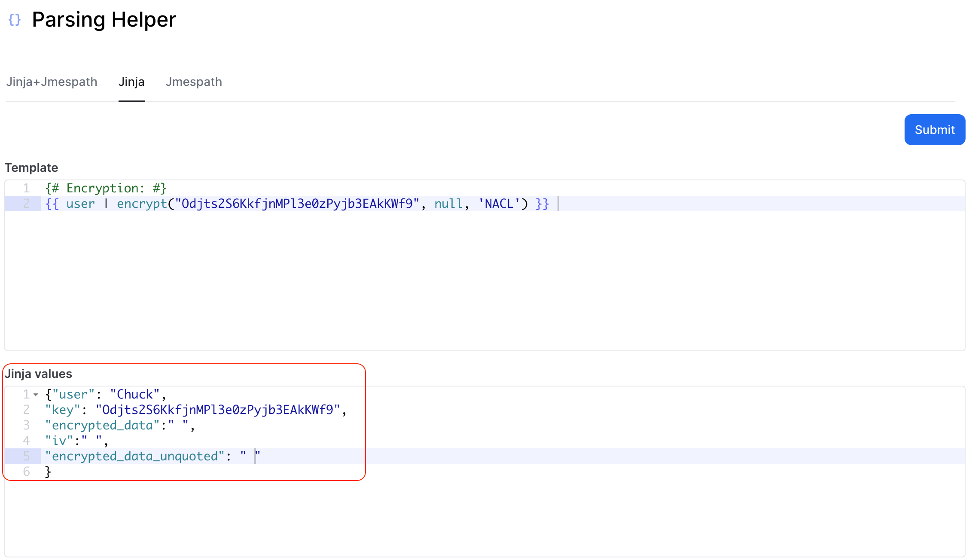Click the "Chuck" value in Jinja values
Screen dimensions: 969x560
(135, 394)
